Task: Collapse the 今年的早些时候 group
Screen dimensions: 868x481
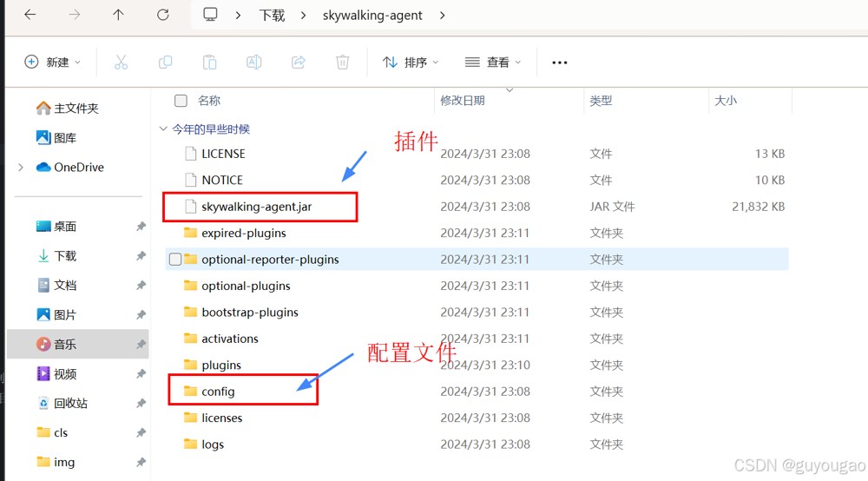Action: (163, 129)
